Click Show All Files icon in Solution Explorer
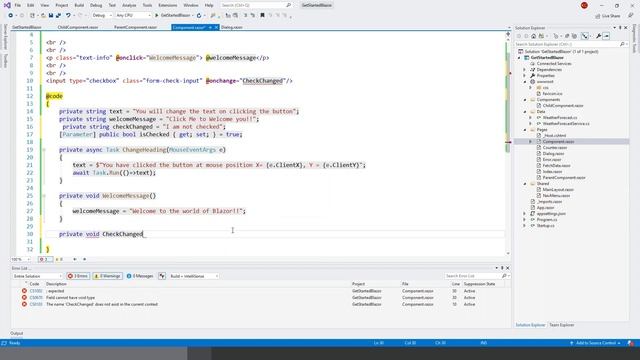Image resolution: width=640 pixels, height=360 pixels. click(x=574, y=36)
